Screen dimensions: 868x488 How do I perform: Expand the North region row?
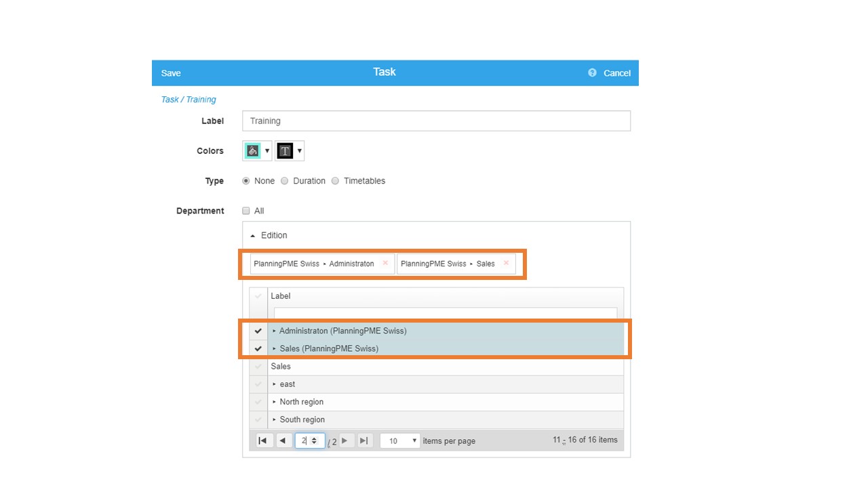pos(275,402)
